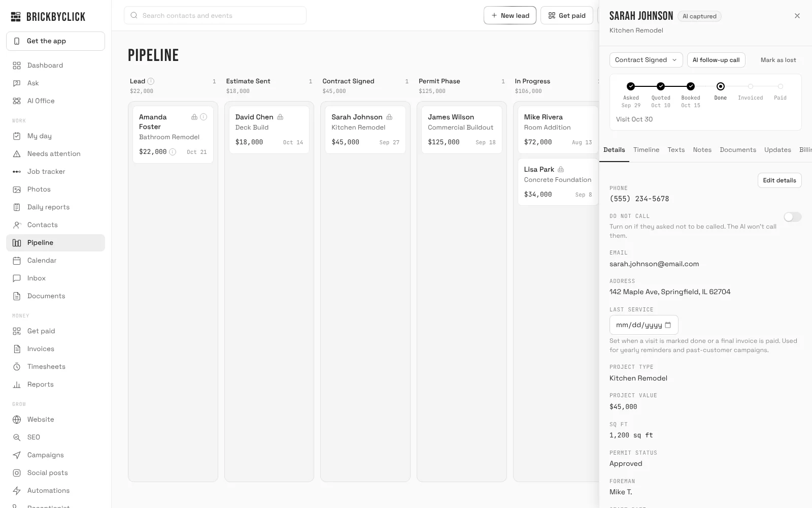The image size is (812, 508).
Task: Open the Dashboard sidebar icon
Action: tap(17, 66)
